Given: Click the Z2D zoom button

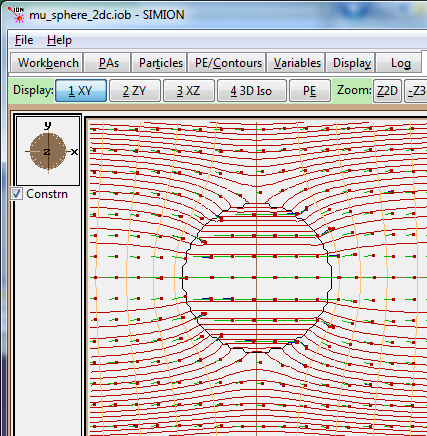Looking at the screenshot, I should (387, 91).
